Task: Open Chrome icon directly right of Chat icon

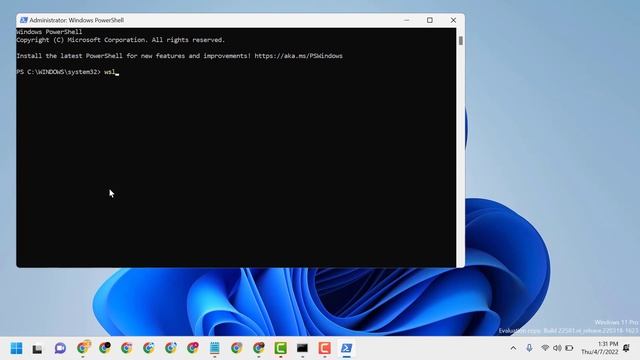Action: pos(83,348)
